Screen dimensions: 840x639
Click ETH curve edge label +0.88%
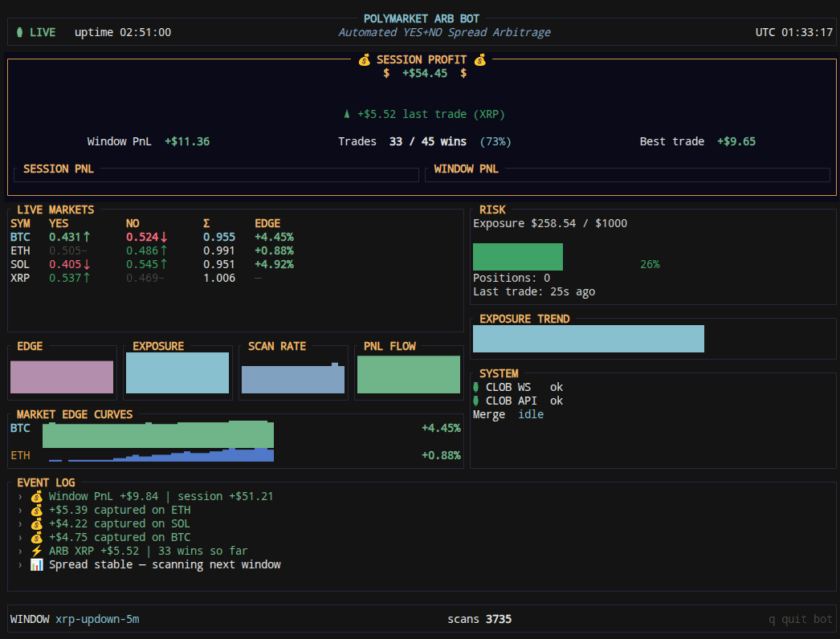tap(441, 455)
